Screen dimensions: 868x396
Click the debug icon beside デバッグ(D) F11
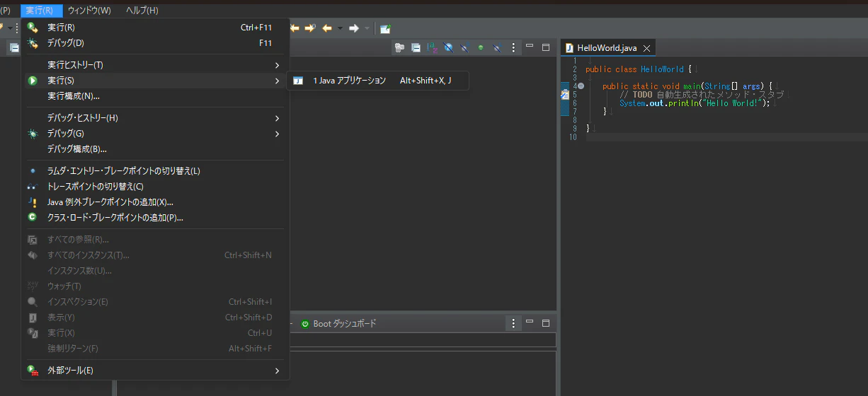pyautogui.click(x=33, y=43)
